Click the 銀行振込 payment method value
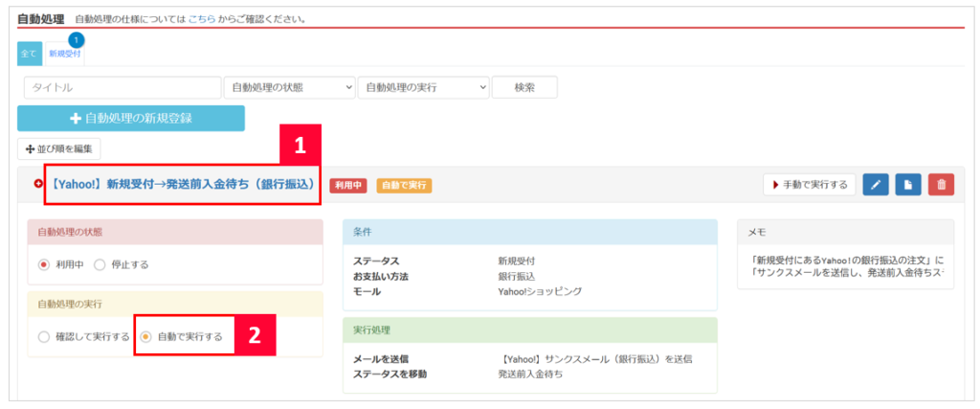 tap(516, 276)
